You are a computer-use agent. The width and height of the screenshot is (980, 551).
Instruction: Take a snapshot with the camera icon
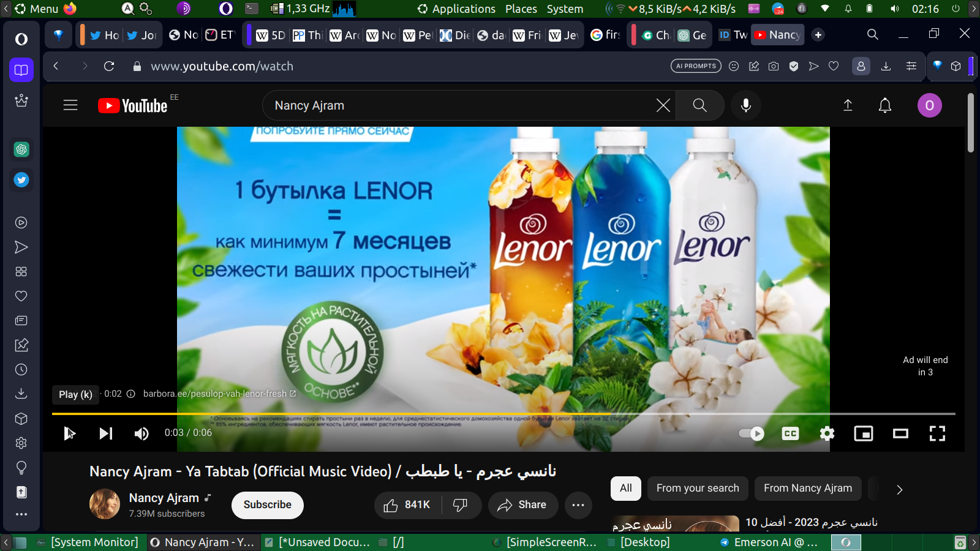774,66
